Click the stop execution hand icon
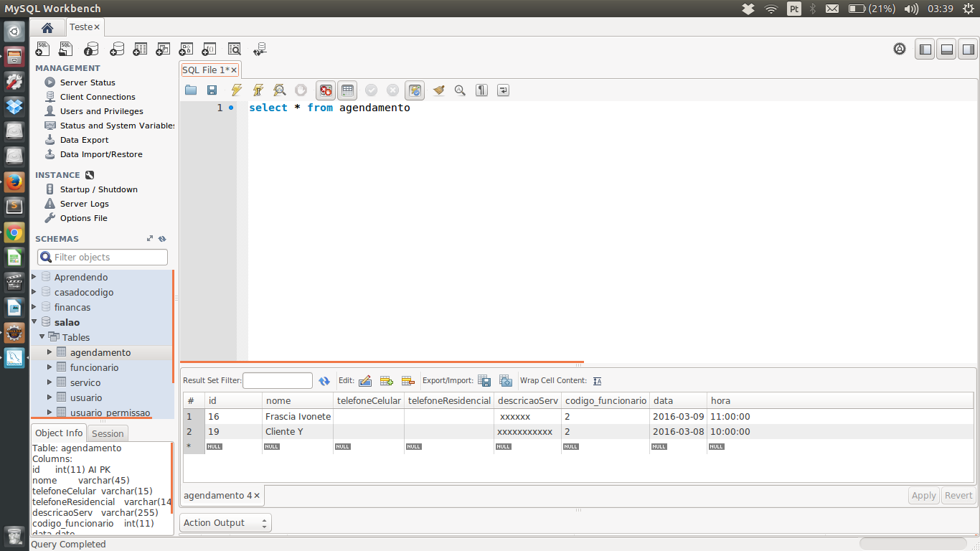Image resolution: width=980 pixels, height=551 pixels. point(301,90)
